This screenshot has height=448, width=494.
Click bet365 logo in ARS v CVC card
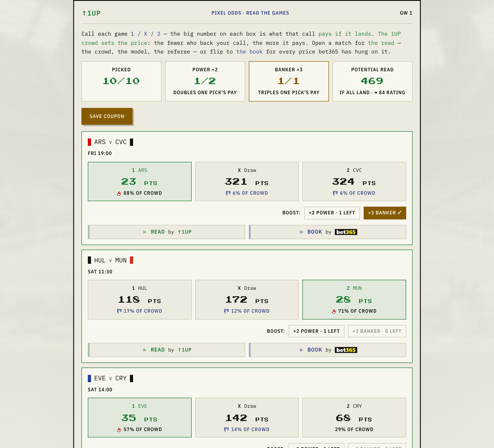click(x=346, y=232)
